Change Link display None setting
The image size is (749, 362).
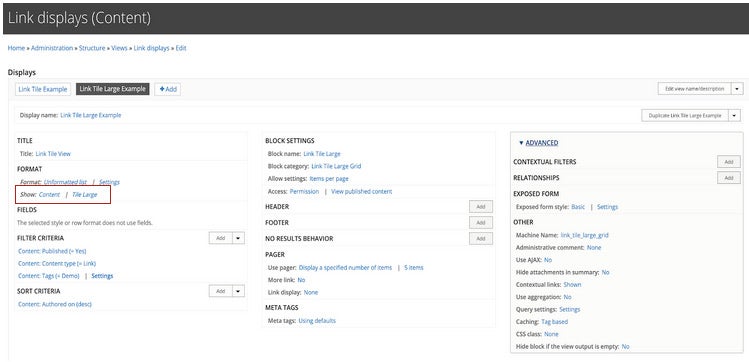(310, 292)
